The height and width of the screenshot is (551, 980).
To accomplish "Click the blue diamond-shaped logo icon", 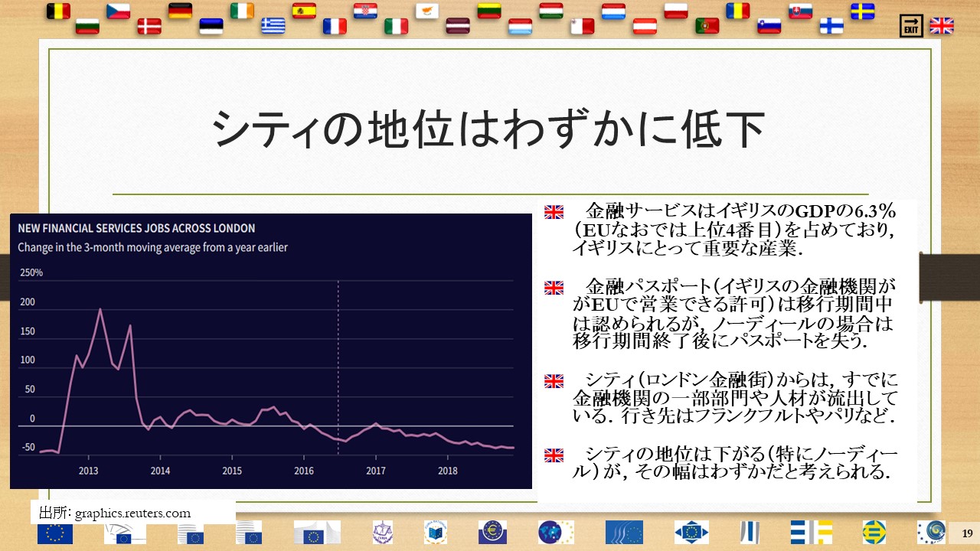I will pos(691,532).
